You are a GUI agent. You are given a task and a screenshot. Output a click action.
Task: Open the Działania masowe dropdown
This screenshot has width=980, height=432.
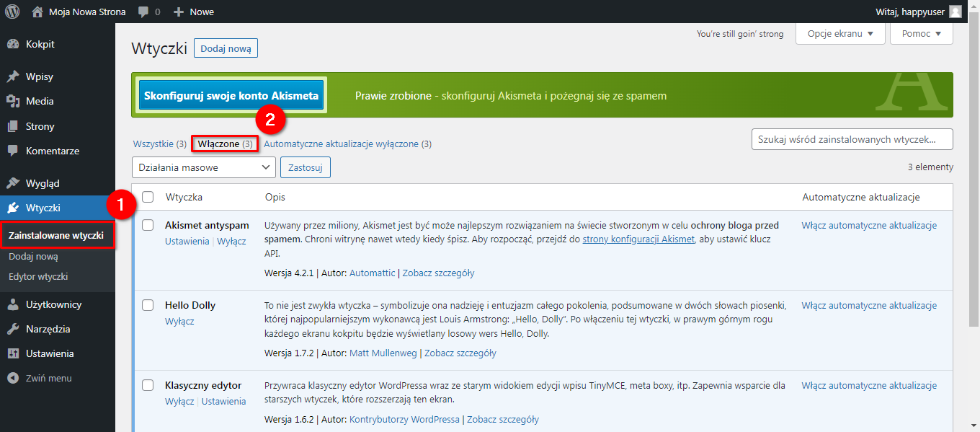[204, 167]
